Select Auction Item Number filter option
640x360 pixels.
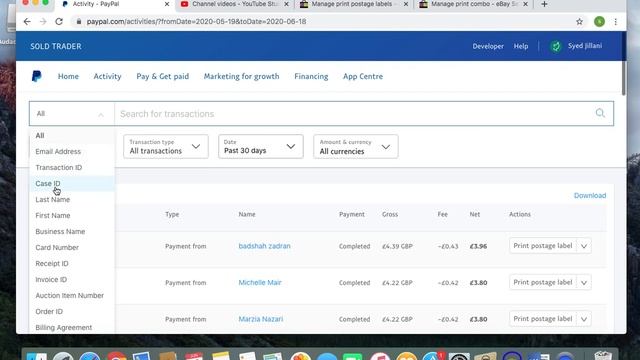(72, 296)
